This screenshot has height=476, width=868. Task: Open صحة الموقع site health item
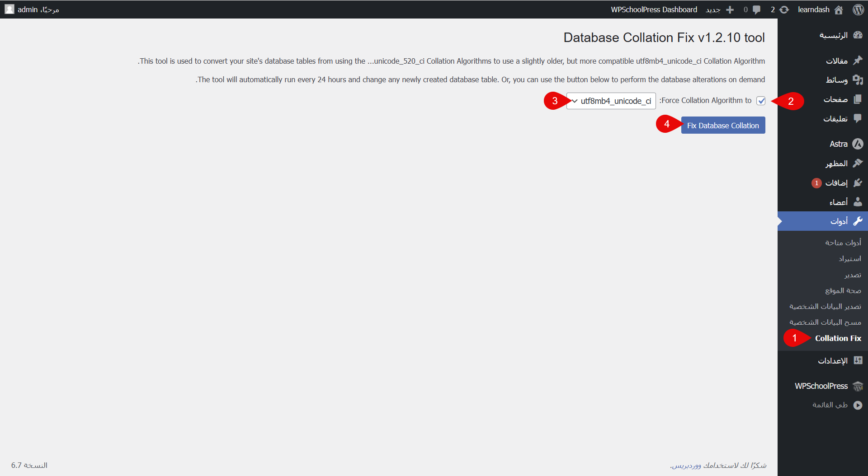point(843,290)
